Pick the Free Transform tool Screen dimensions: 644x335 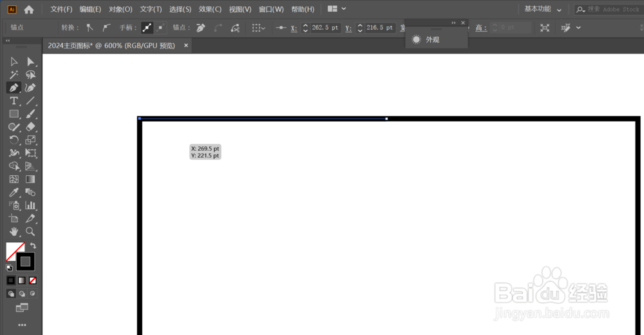click(x=30, y=153)
